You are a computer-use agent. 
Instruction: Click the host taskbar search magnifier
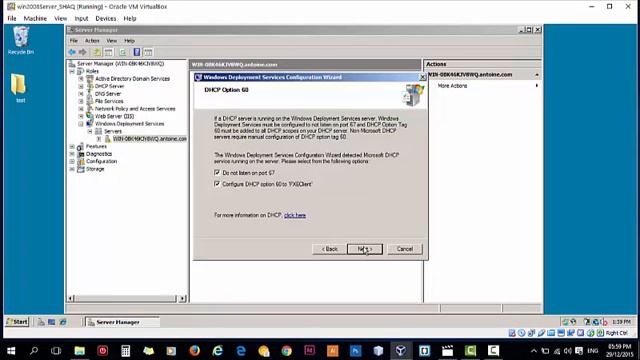(x=34, y=351)
